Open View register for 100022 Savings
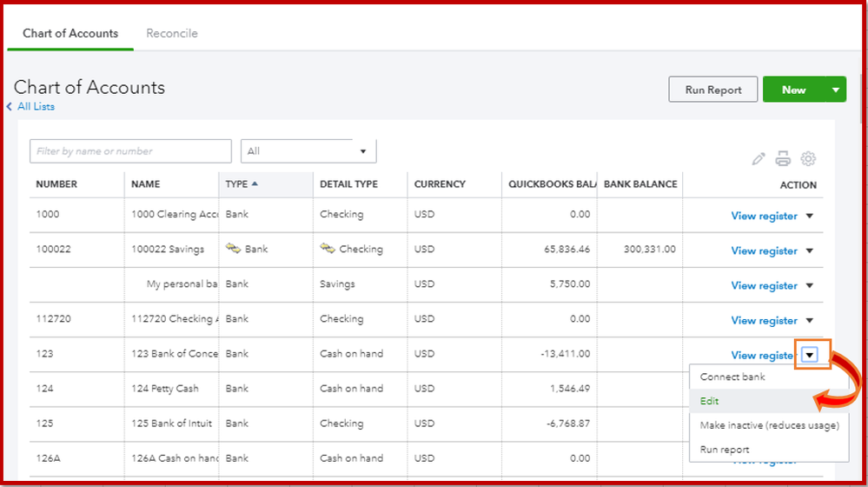Screen dimensions: 868x487 [x=764, y=251]
